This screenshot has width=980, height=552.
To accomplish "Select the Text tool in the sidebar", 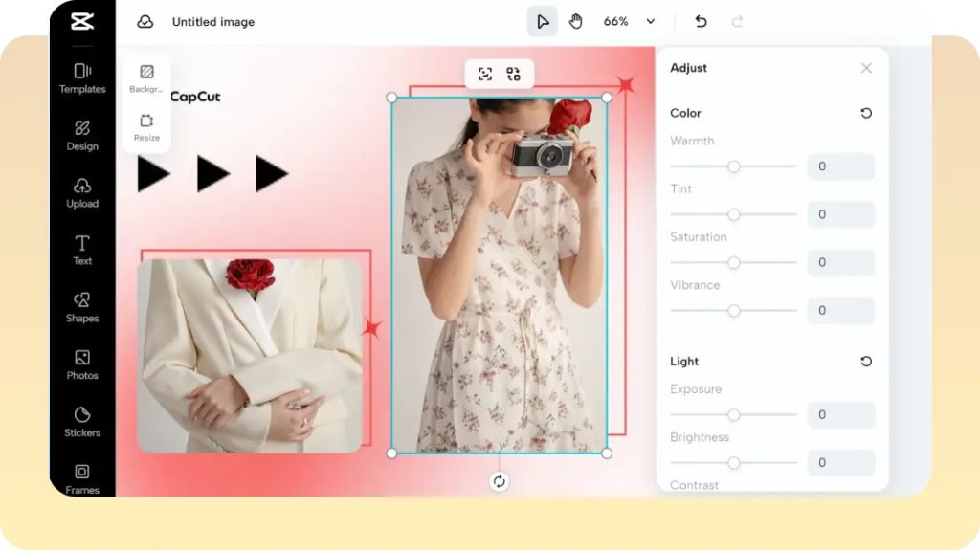I will tap(82, 249).
